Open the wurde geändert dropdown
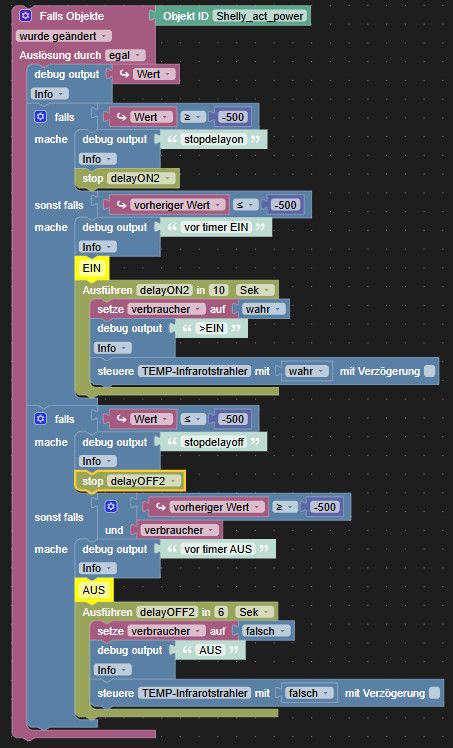The width and height of the screenshot is (453, 748). pyautogui.click(x=64, y=36)
